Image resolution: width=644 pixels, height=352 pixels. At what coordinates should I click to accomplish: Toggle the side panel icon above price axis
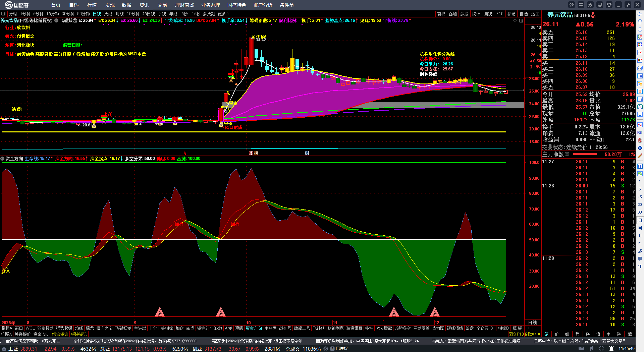tap(521, 20)
